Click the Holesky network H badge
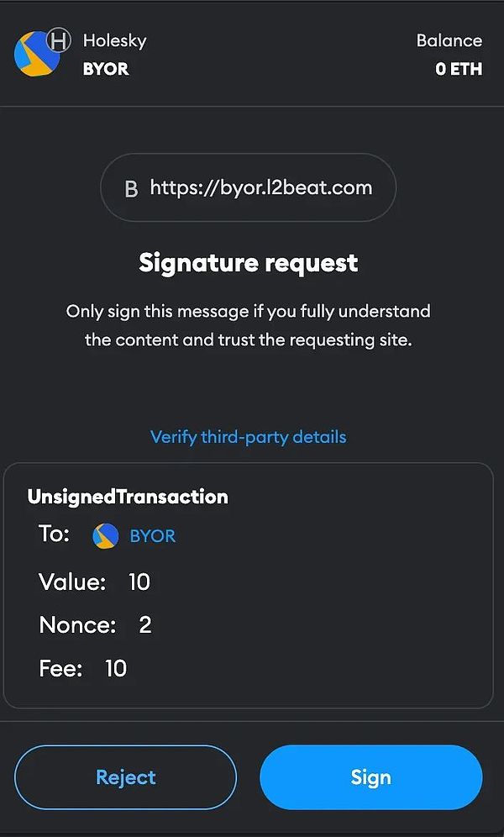Screen dimensions: 504x837 pos(58,39)
